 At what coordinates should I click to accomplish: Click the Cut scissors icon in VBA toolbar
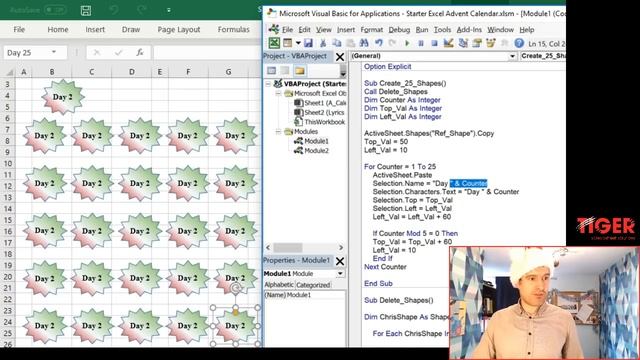[x=323, y=43]
